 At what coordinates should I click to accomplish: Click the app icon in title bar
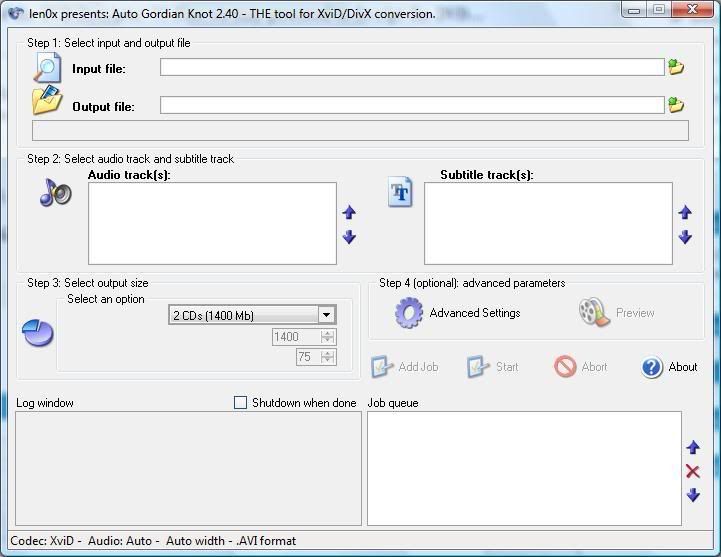pyautogui.click(x=16, y=13)
